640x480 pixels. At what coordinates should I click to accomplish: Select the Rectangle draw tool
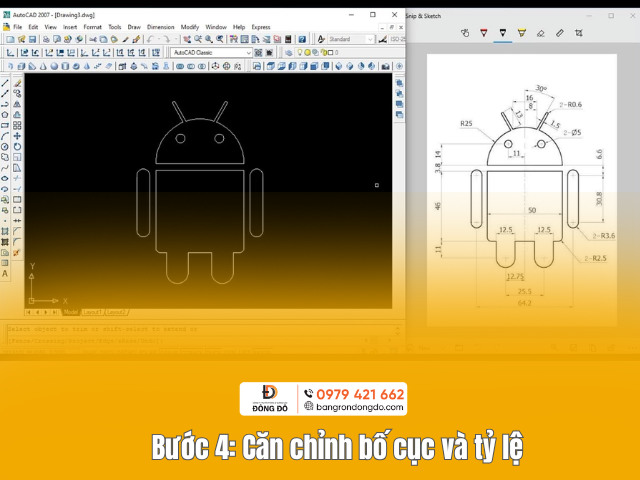click(5, 125)
